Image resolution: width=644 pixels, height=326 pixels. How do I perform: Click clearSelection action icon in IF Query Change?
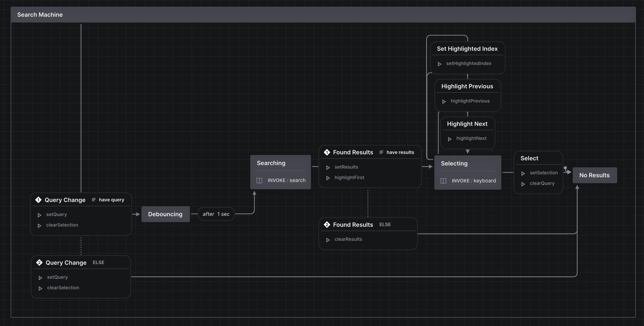coord(39,226)
